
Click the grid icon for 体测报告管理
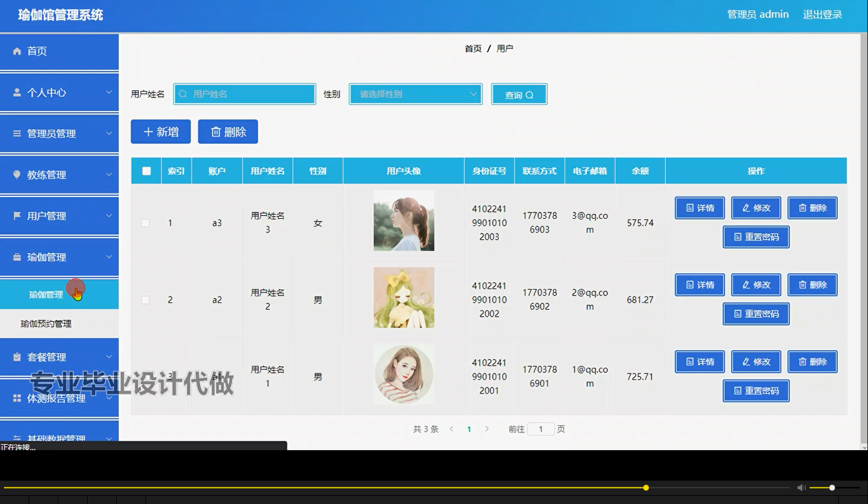pyautogui.click(x=16, y=397)
